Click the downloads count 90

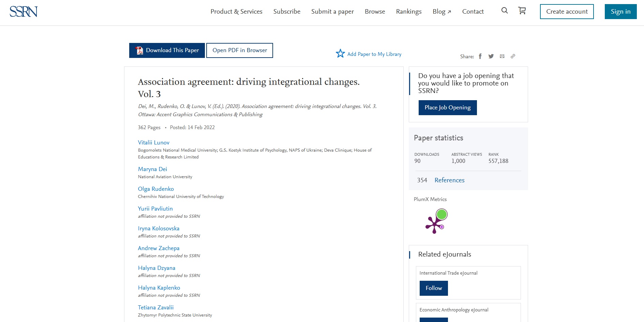pos(417,161)
